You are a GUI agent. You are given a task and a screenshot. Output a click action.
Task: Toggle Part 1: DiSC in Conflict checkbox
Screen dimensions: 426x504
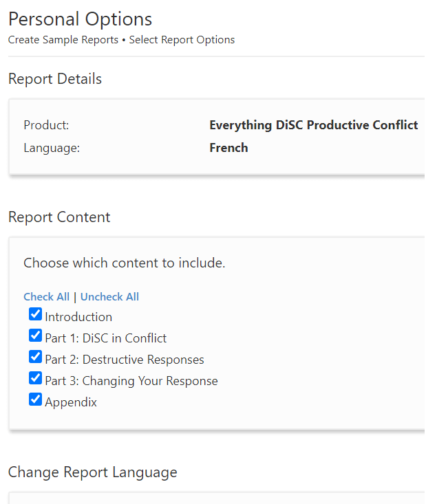(35, 336)
